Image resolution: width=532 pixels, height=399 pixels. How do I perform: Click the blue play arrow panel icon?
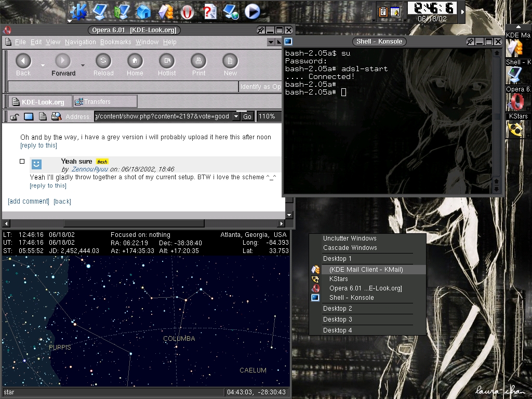pos(252,11)
